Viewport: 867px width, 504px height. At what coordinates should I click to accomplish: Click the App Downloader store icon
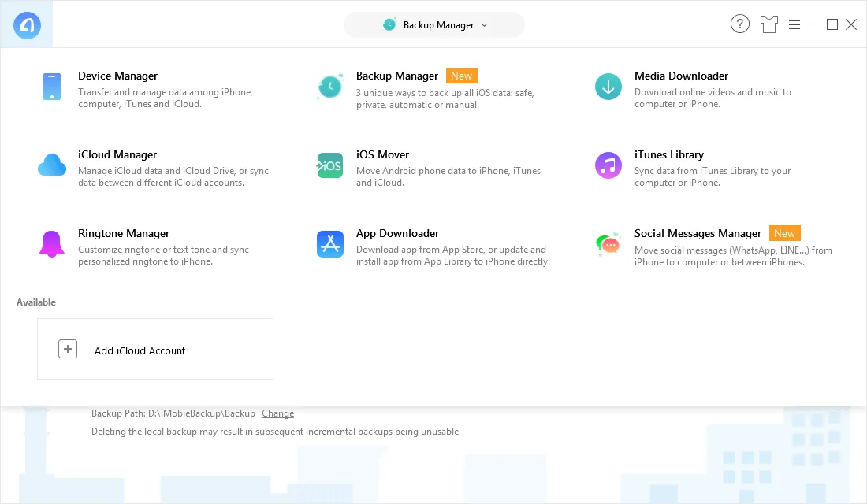pyautogui.click(x=330, y=244)
